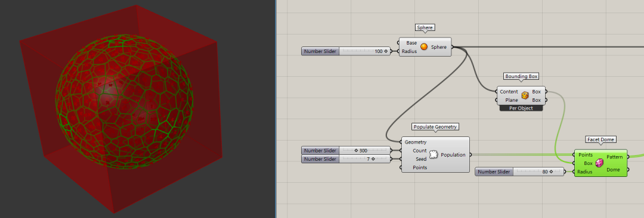
Task: Click the Pattern output on Facet Dome
Action: [x=614, y=157]
